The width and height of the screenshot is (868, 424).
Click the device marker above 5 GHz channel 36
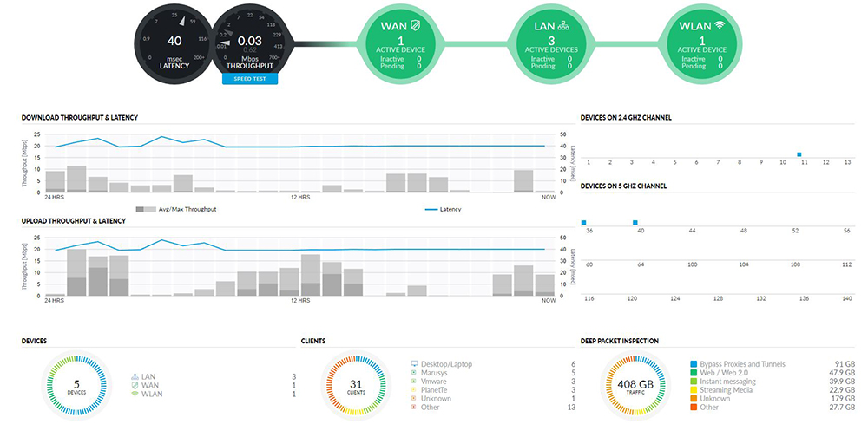584,222
